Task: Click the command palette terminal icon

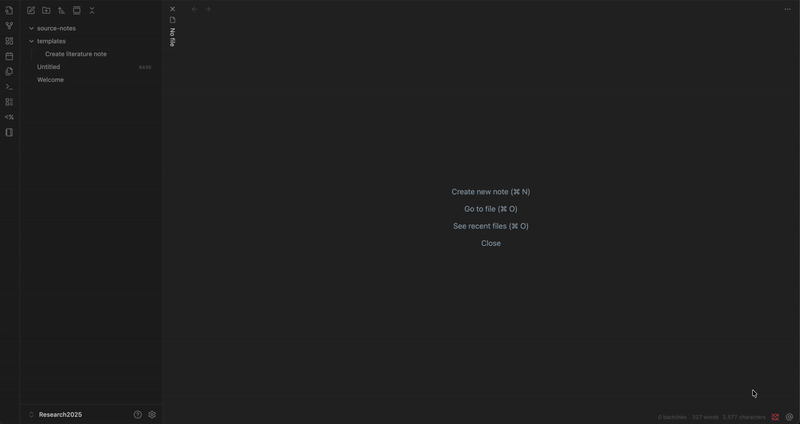Action: coord(9,87)
